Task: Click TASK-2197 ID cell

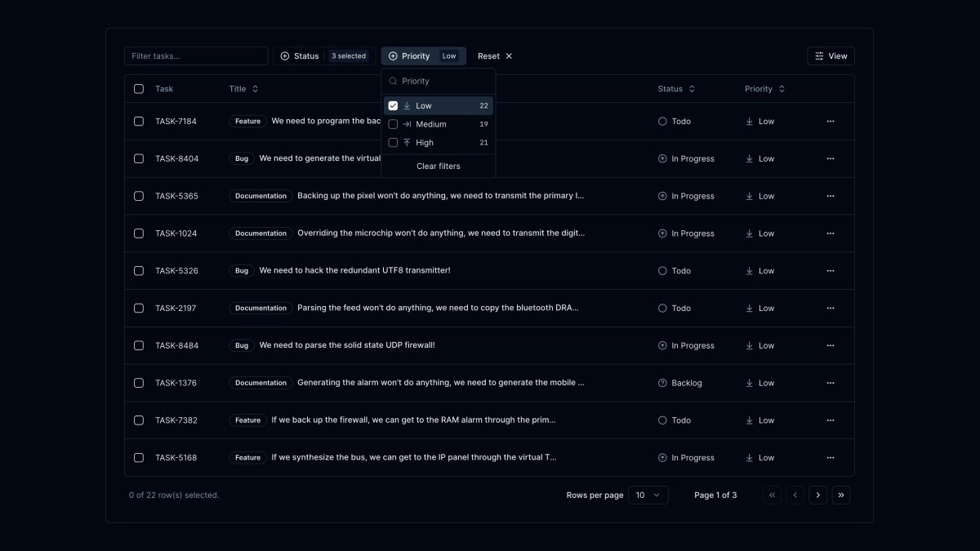Action: [176, 309]
